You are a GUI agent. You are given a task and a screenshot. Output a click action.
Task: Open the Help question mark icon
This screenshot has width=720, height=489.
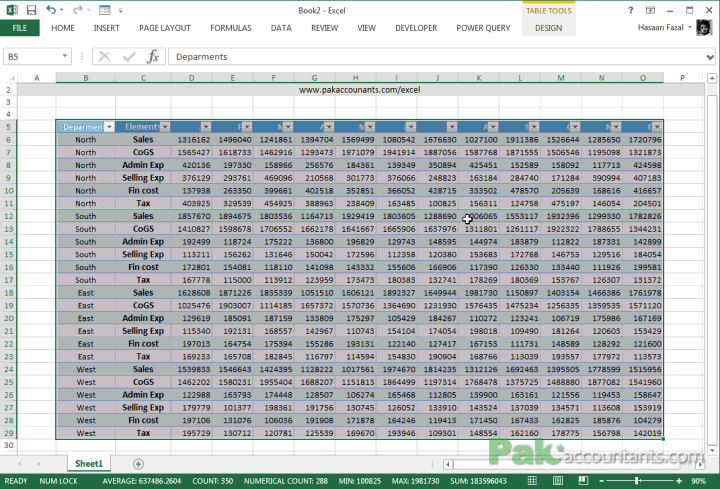coord(630,10)
